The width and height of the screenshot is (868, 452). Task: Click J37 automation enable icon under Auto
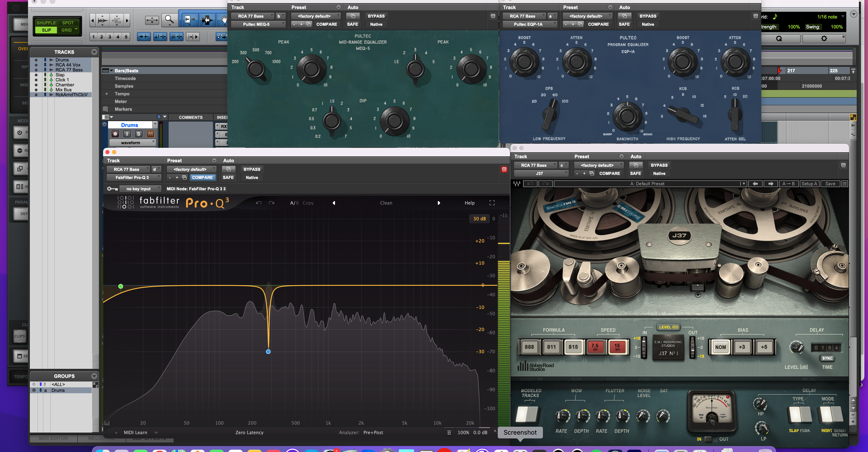coord(636,165)
